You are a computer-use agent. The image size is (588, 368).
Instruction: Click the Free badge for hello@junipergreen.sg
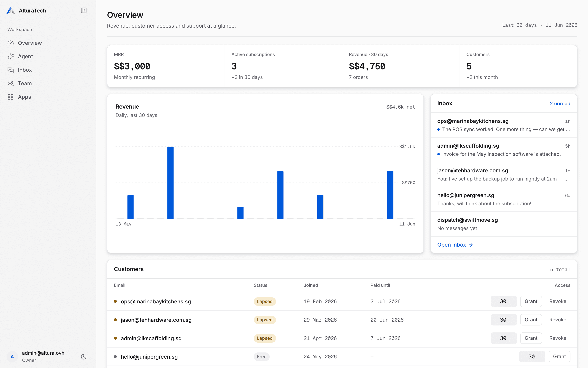pyautogui.click(x=262, y=357)
